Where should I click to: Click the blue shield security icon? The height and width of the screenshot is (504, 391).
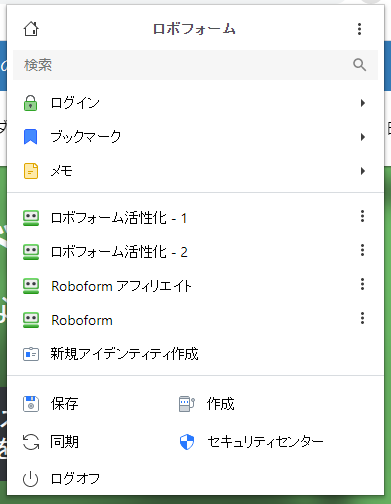[x=187, y=442]
